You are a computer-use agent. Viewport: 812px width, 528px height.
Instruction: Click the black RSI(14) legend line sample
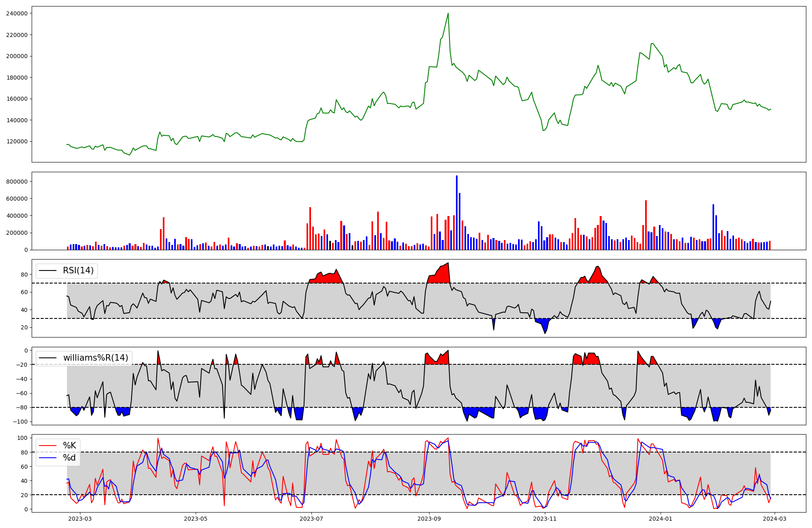[x=47, y=270]
